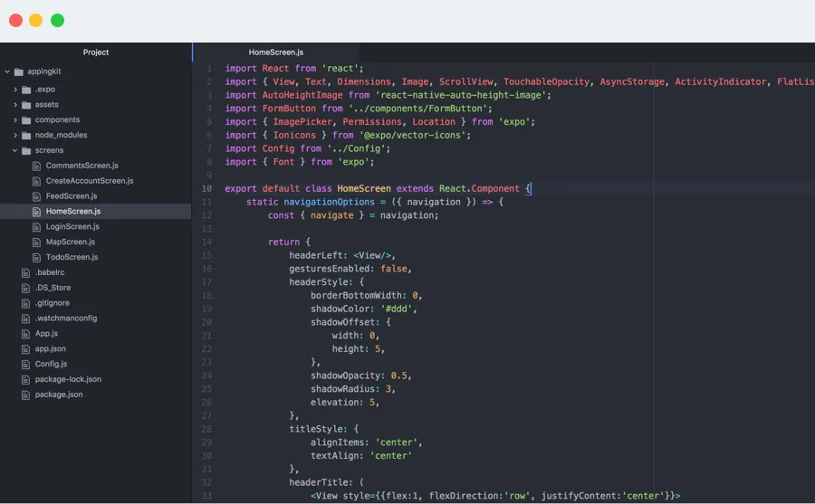
Task: Open the App.js file name
Action: (46, 334)
